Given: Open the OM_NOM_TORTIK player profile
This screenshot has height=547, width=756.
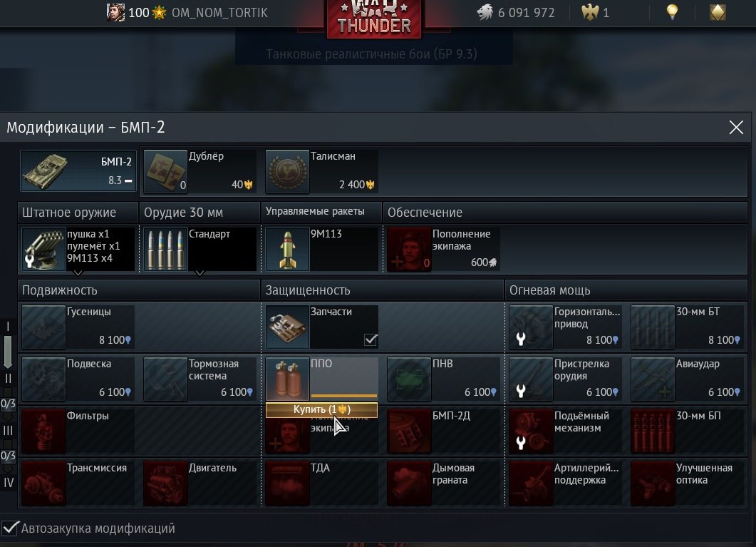Looking at the screenshot, I should [x=219, y=13].
